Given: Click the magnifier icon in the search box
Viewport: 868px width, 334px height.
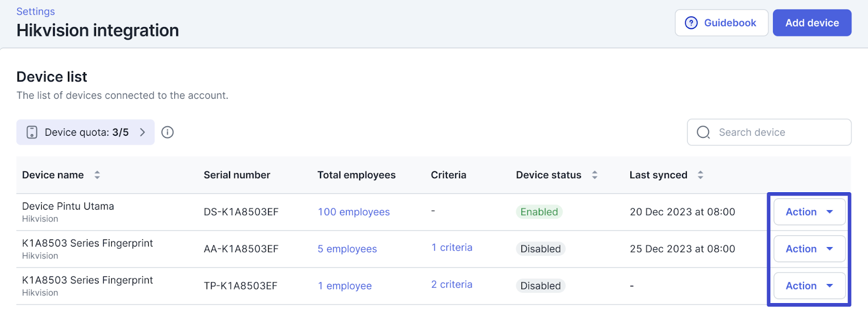Looking at the screenshot, I should [x=703, y=133].
